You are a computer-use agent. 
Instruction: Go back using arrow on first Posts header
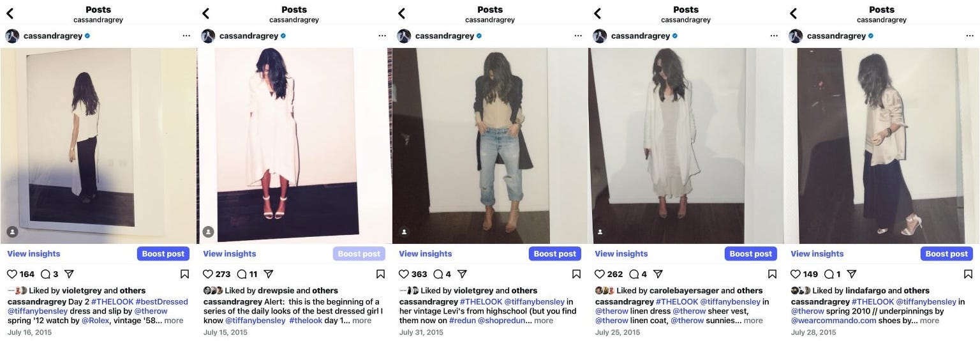click(x=10, y=13)
